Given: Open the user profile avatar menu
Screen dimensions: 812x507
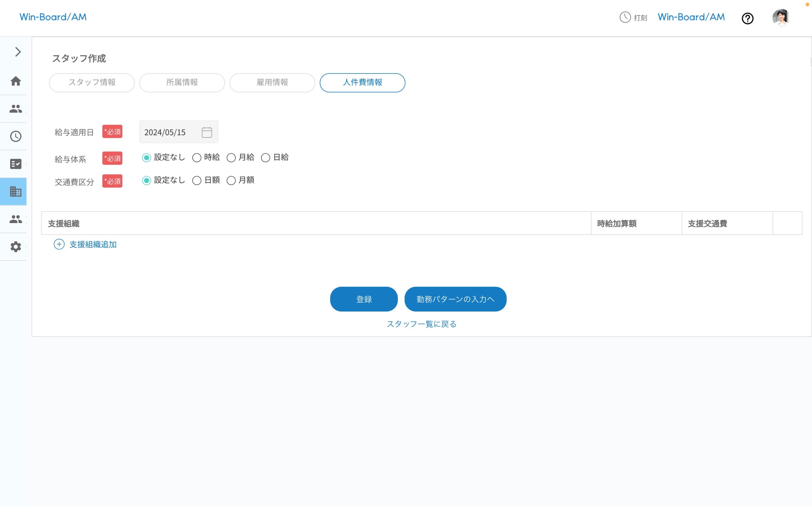Looking at the screenshot, I should pos(781,17).
